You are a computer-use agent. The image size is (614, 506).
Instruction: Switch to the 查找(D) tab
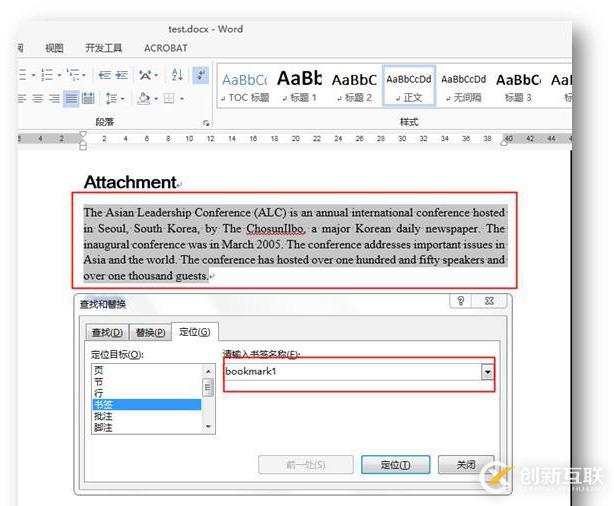click(107, 333)
